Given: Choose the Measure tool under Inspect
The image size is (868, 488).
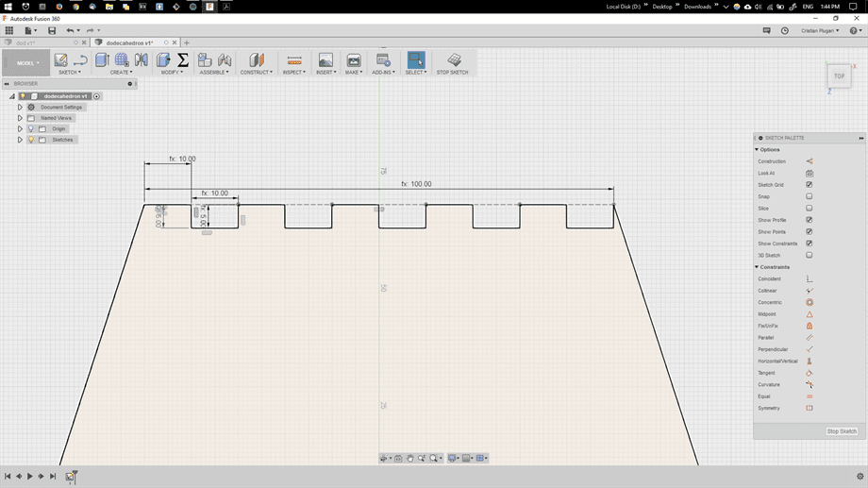Looking at the screenshot, I should [294, 59].
